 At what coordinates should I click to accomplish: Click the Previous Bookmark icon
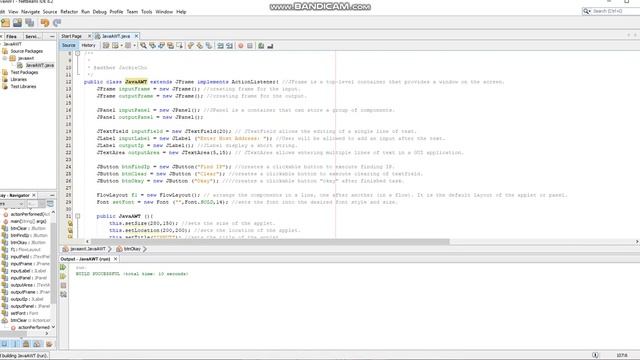[191, 46]
